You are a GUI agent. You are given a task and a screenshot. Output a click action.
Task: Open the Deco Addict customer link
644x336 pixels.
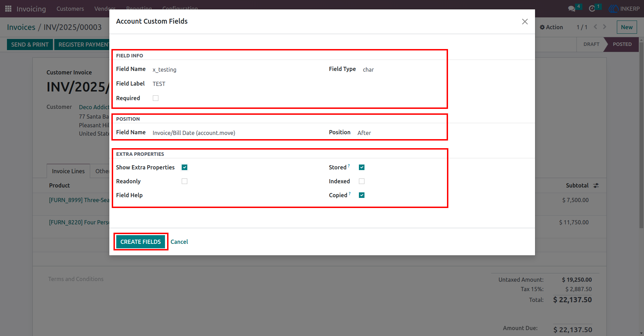pyautogui.click(x=94, y=107)
